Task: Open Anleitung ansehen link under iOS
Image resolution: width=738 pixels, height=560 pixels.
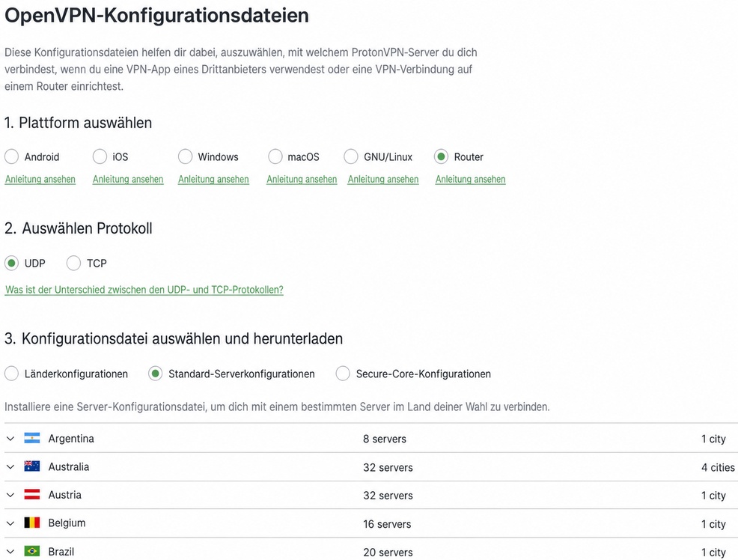Action: [x=128, y=179]
